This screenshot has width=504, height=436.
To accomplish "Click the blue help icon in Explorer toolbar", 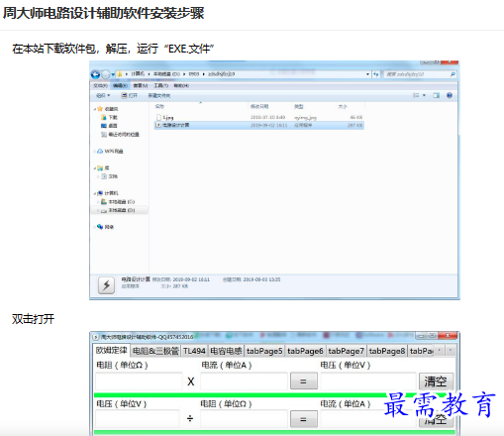I will pyautogui.click(x=450, y=95).
